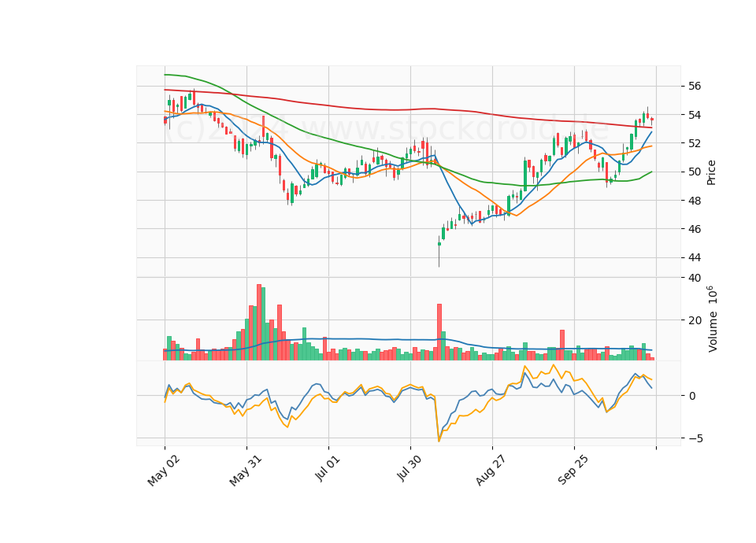Select price tick value 56
756x543 pixels.
pyautogui.click(x=695, y=87)
